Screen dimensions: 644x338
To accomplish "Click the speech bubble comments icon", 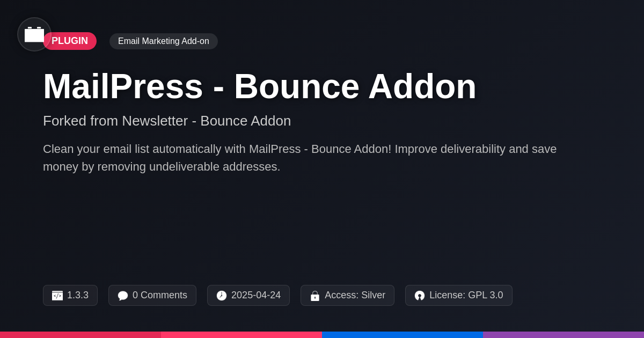I will tap(123, 296).
